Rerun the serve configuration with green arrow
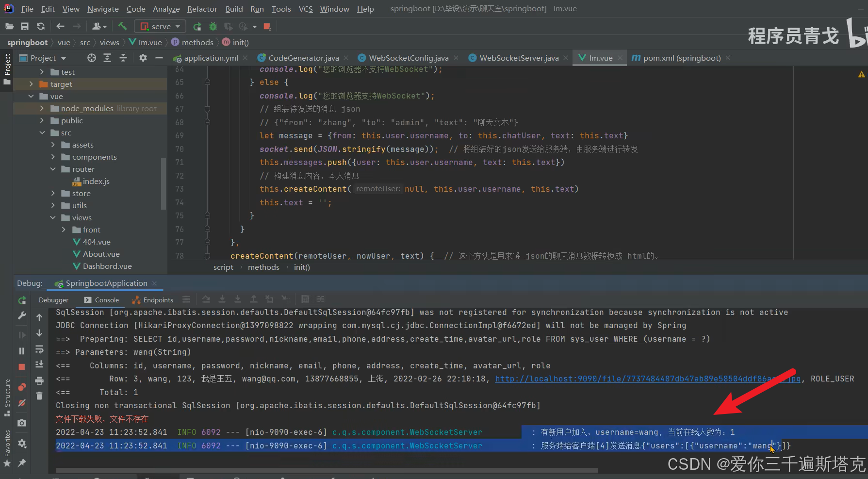868x479 pixels. [x=197, y=27]
